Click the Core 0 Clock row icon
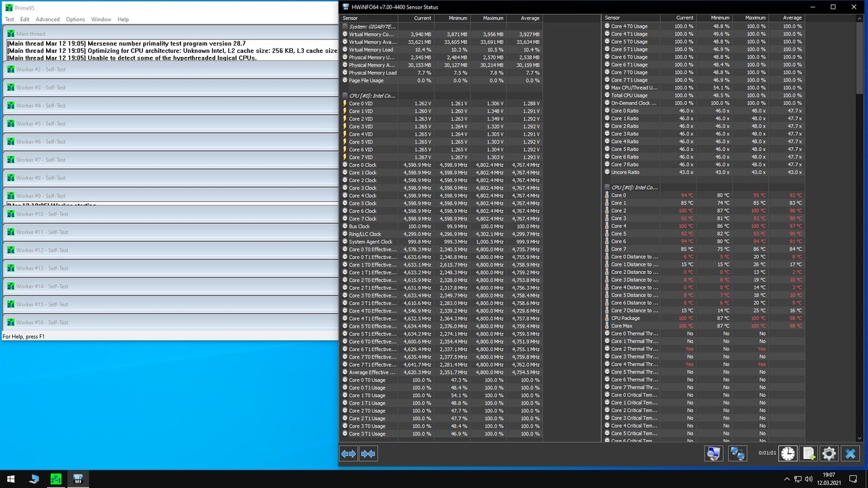 click(344, 165)
